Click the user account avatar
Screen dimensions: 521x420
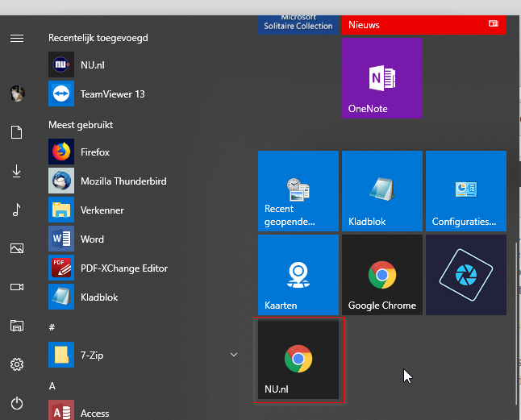[17, 94]
